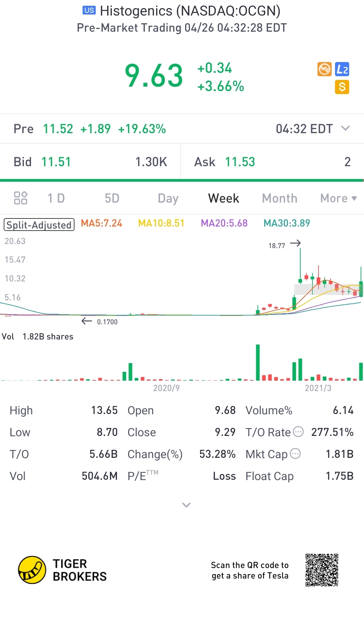This screenshot has height=621, width=364.
Task: Switch to the Month chart tab
Action: tap(280, 198)
